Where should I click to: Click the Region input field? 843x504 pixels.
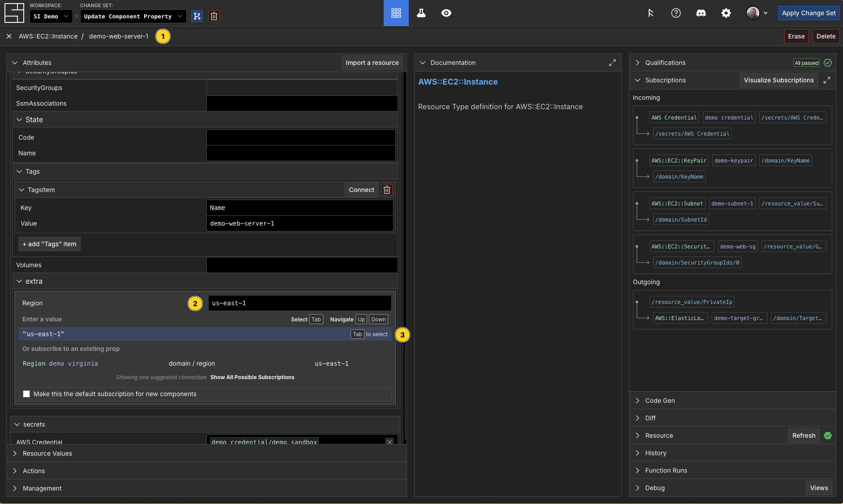[x=299, y=303]
